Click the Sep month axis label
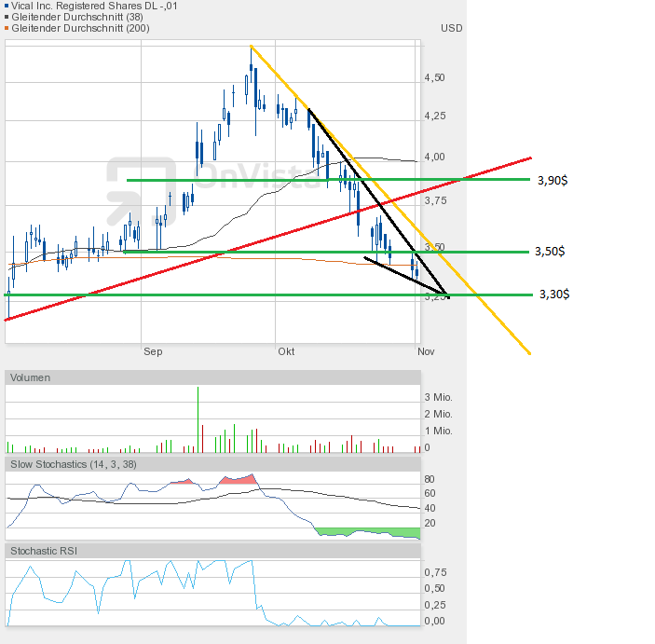The image size is (655, 644). coord(153,351)
